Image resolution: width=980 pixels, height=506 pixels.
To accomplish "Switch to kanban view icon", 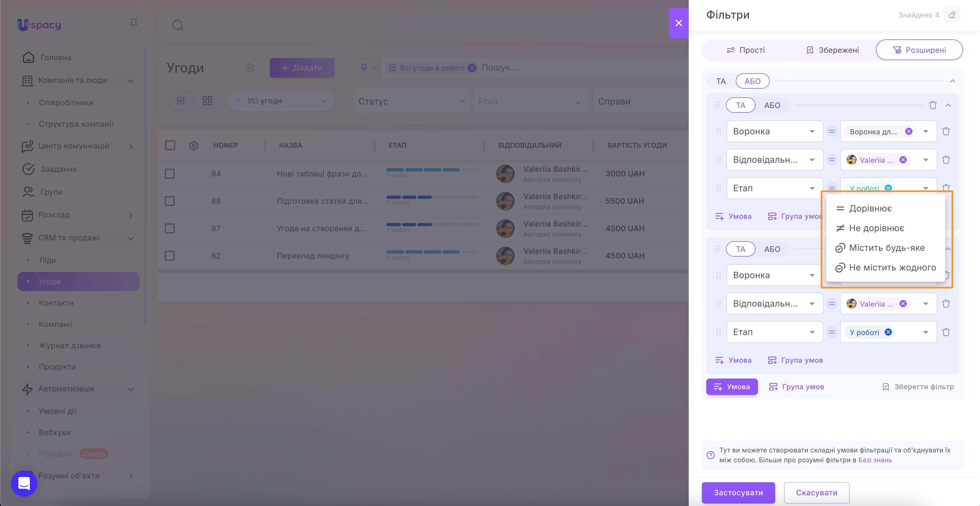I will point(207,100).
